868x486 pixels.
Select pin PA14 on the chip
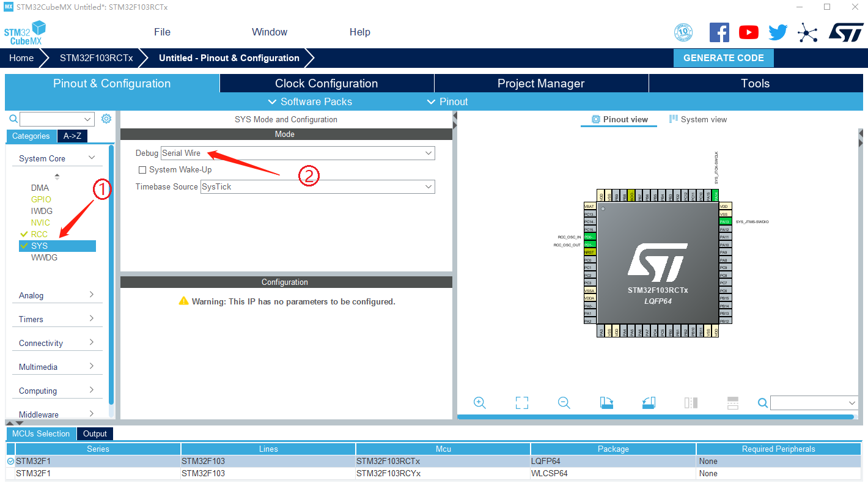pyautogui.click(x=716, y=196)
